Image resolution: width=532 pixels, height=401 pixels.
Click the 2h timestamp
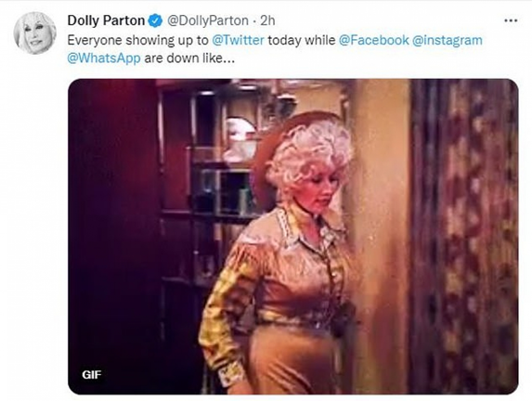pyautogui.click(x=267, y=20)
